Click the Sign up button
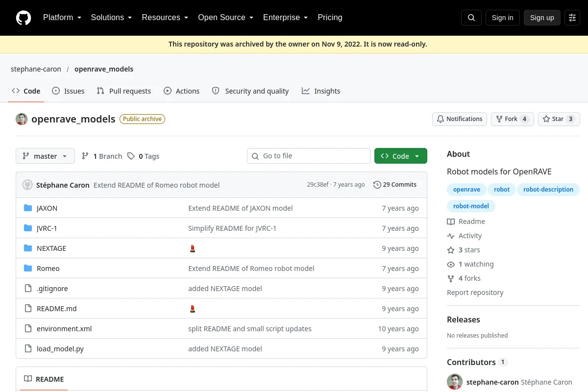This screenshot has height=392, width=588. click(542, 18)
